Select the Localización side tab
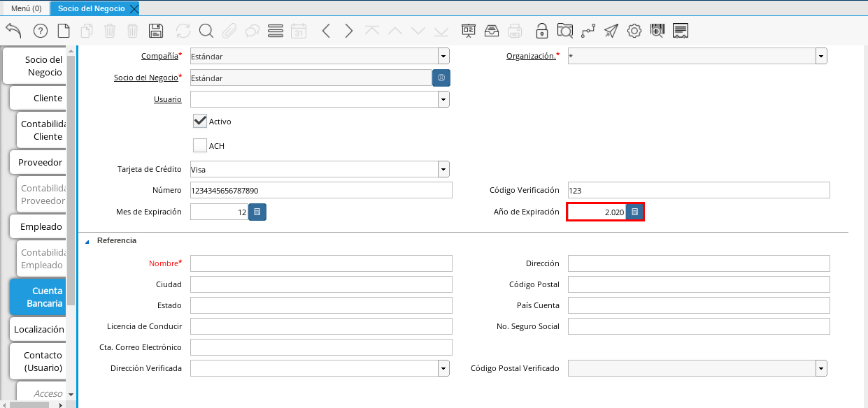 38,329
